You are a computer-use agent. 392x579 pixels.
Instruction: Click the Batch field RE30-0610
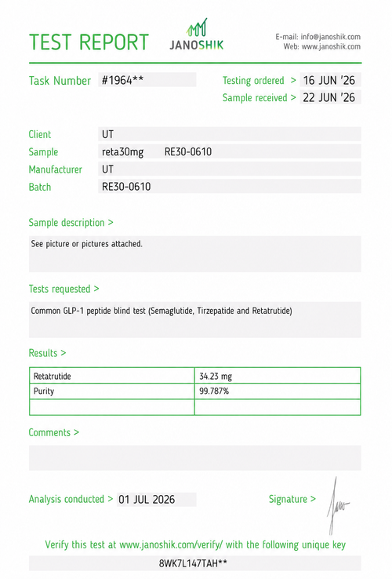point(230,186)
